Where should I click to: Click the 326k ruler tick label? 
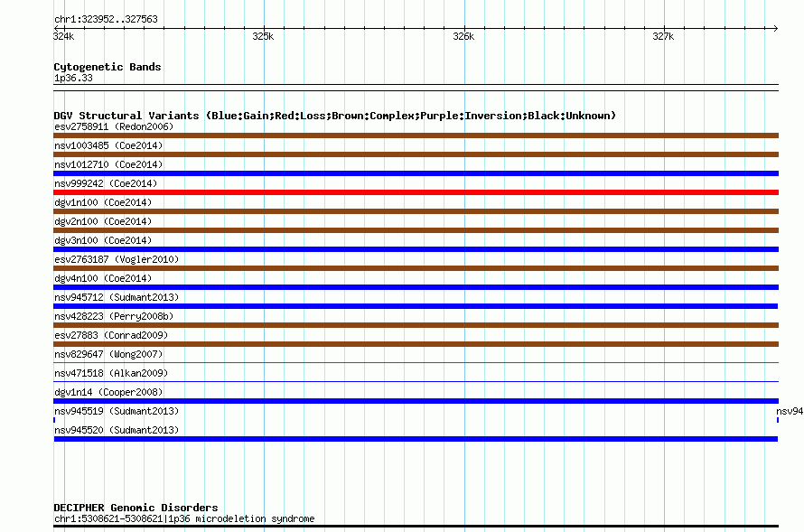pyautogui.click(x=463, y=36)
